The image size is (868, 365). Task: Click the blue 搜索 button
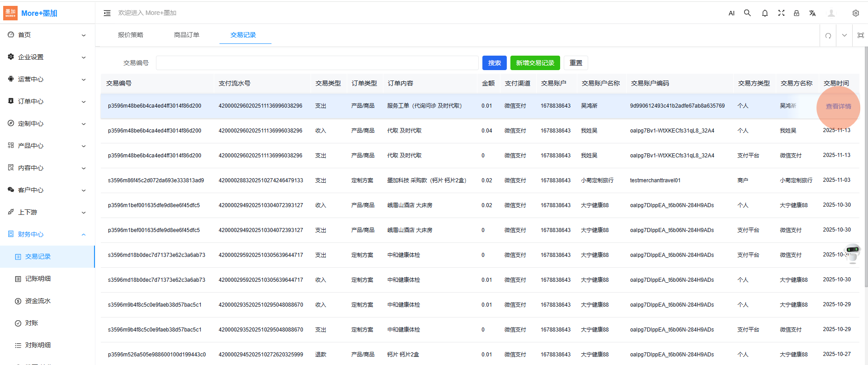tap(494, 63)
